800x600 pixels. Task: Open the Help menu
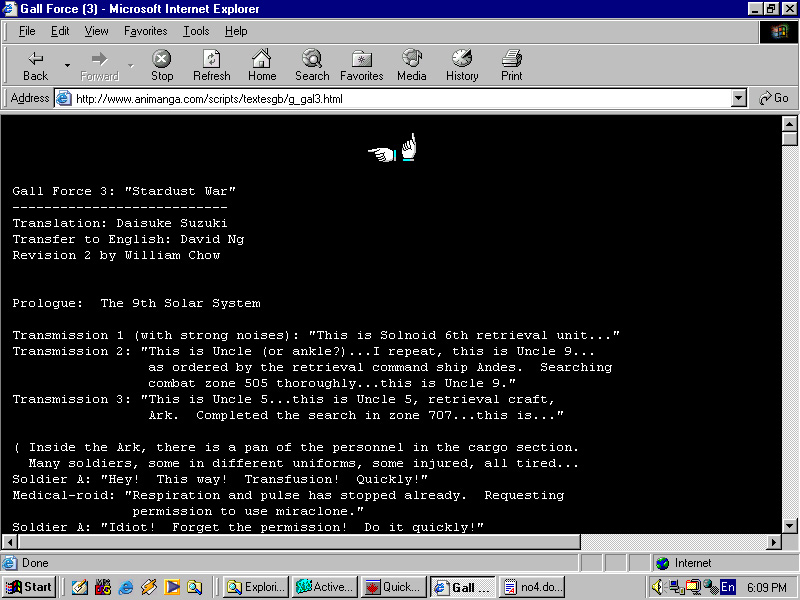pos(236,31)
